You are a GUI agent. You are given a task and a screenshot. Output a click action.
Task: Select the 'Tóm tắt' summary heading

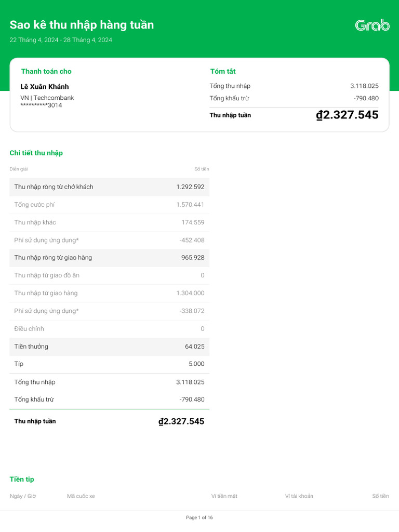(223, 71)
